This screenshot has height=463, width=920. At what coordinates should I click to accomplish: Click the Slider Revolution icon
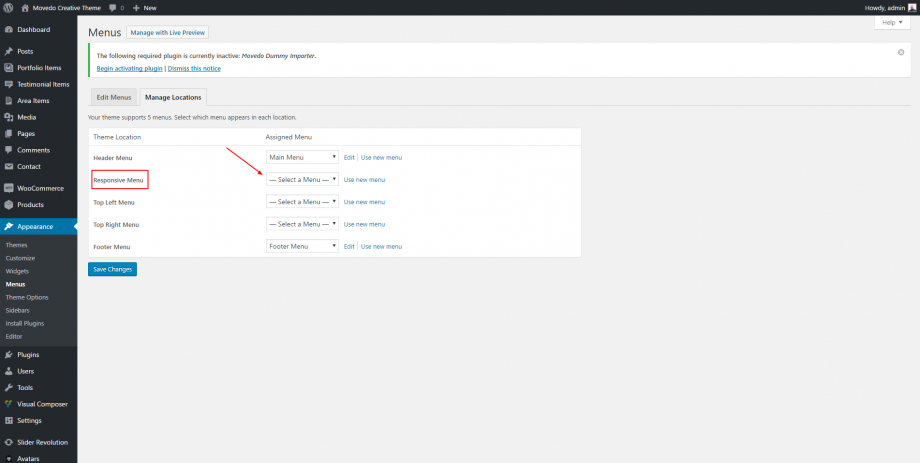[x=8, y=441]
